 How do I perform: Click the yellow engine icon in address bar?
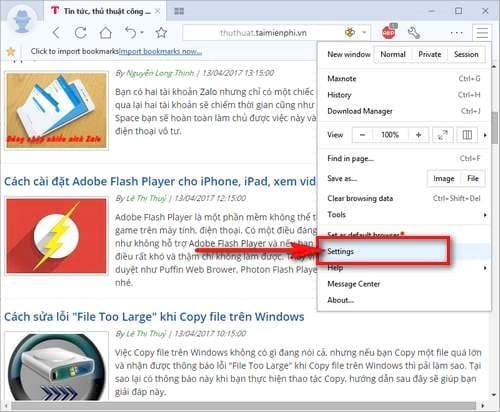350,33
